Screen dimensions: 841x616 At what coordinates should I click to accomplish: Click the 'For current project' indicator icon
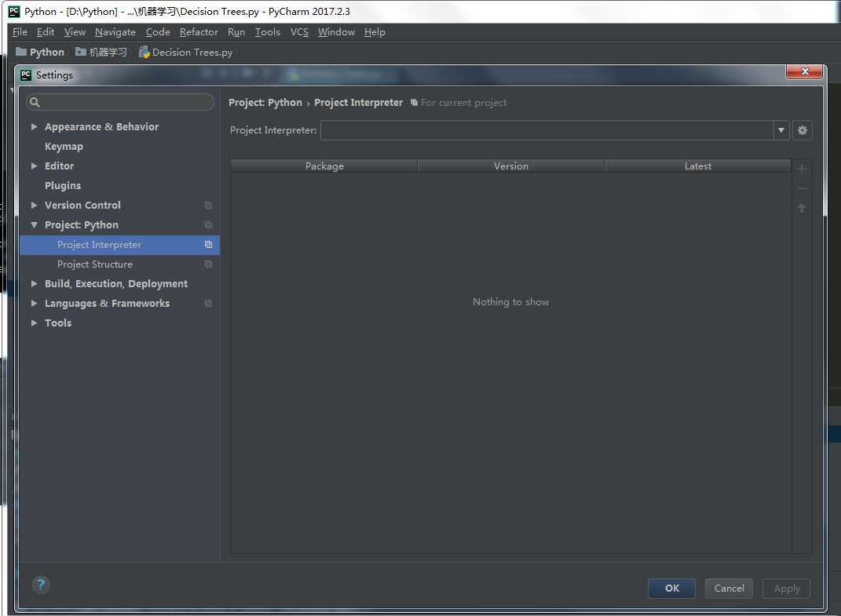(414, 102)
